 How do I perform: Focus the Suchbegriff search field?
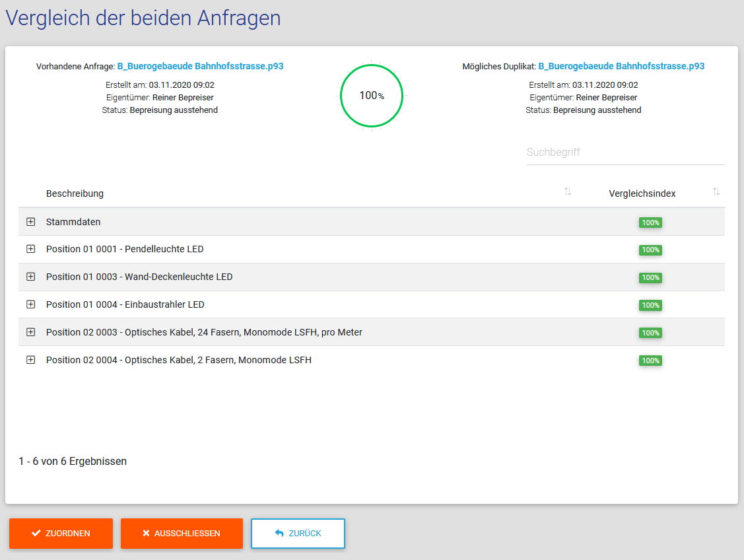point(625,153)
